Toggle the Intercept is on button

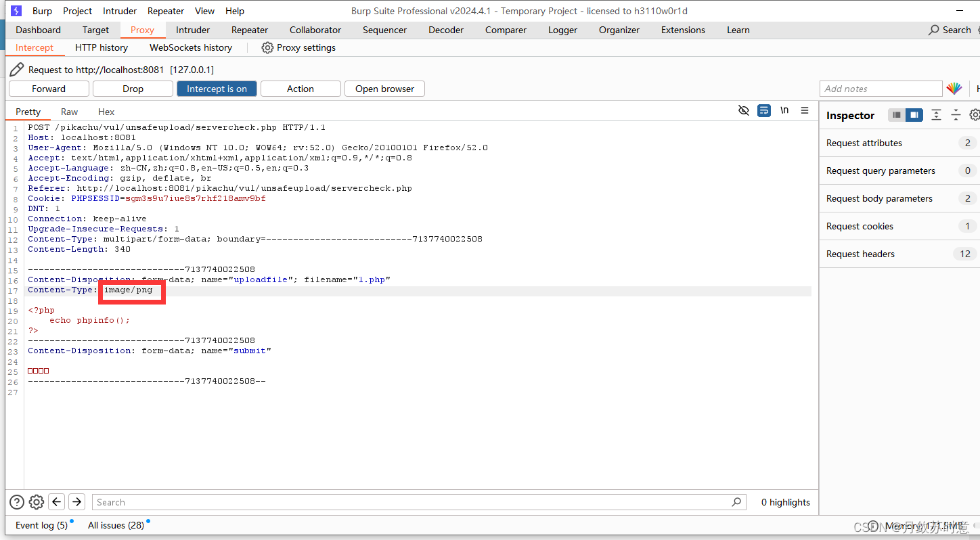point(217,89)
